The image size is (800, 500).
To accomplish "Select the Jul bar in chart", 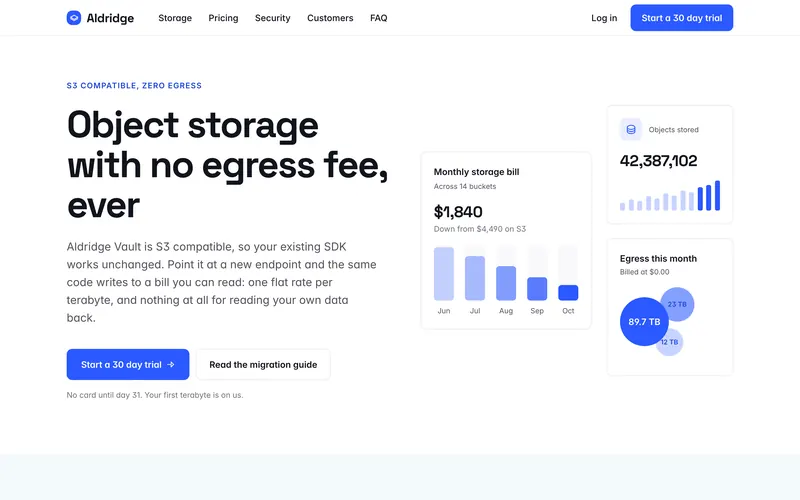I will click(x=475, y=278).
